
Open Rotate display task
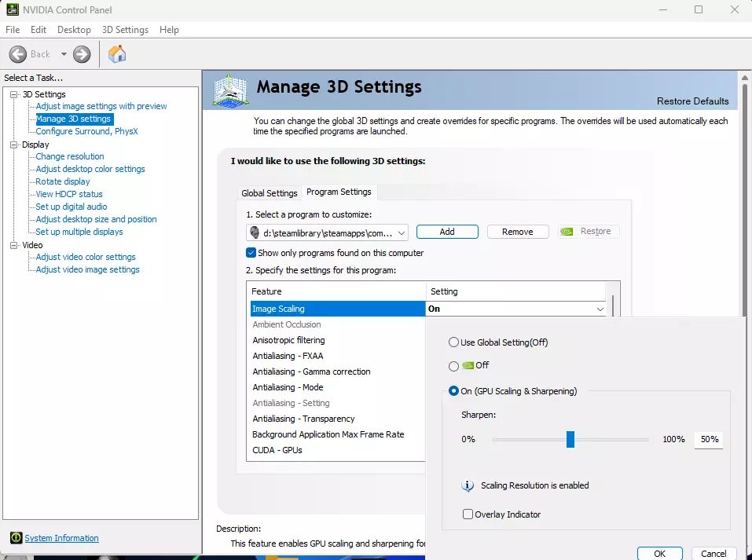63,181
